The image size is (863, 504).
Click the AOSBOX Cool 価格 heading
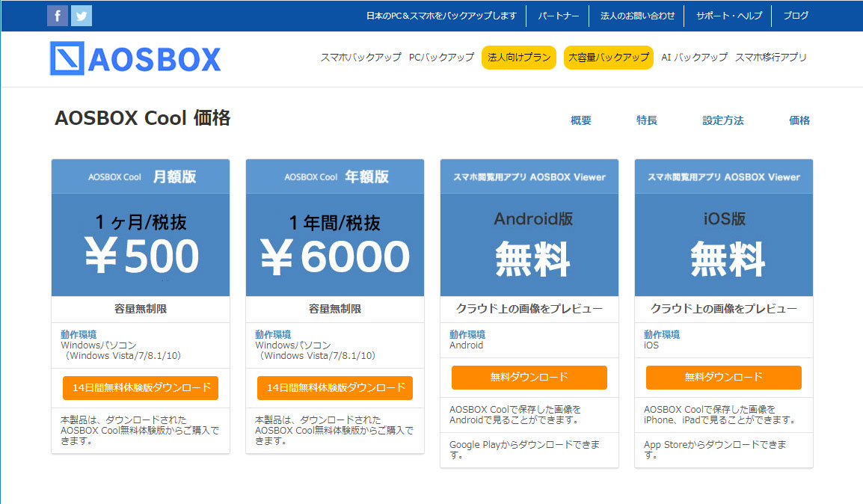[143, 117]
